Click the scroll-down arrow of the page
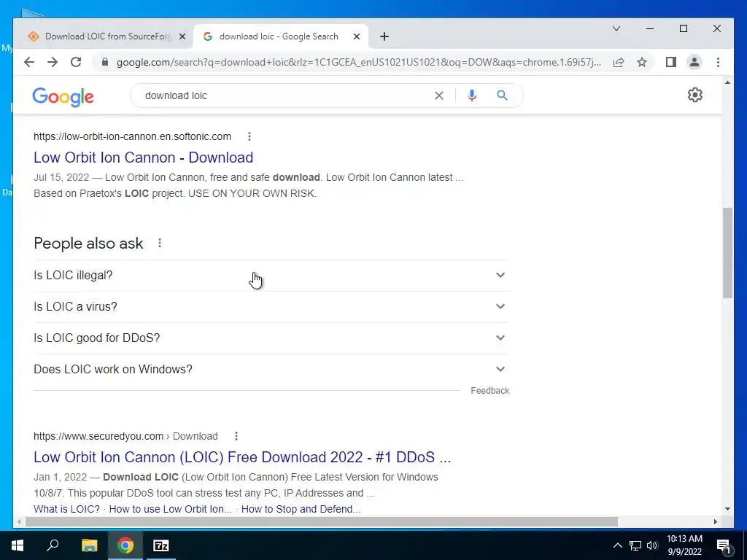 [727, 509]
